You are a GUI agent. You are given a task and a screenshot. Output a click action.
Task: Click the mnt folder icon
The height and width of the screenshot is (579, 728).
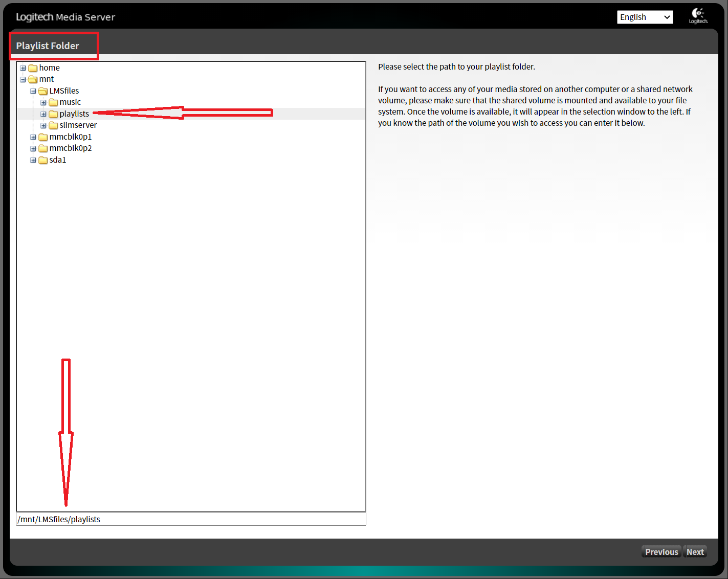pos(33,79)
